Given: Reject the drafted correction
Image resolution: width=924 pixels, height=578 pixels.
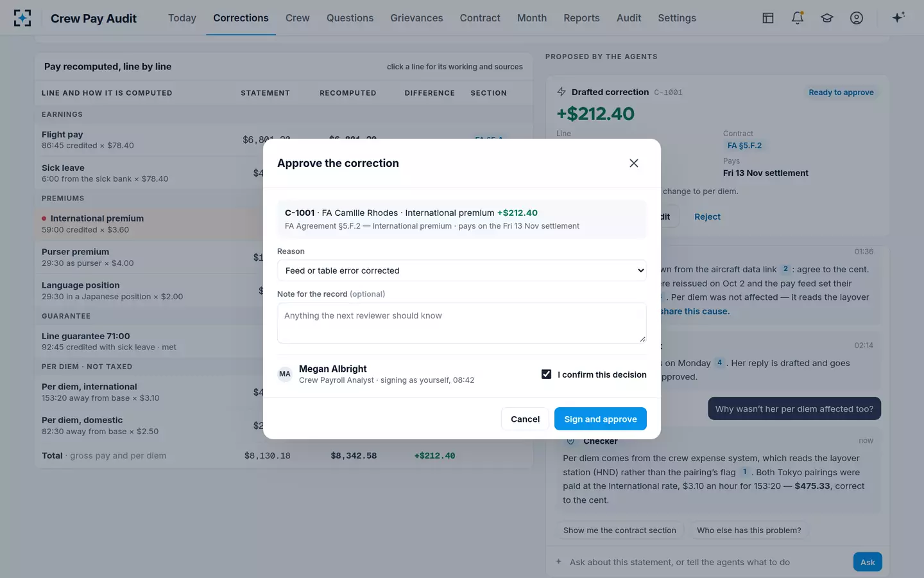Looking at the screenshot, I should click(707, 216).
